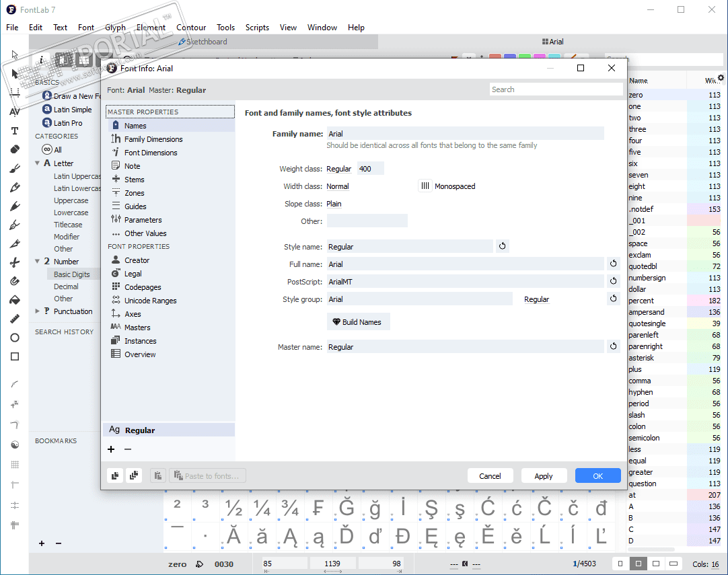Click the horizontal scrollbar under glyph list
Screen dimensions: 728x575
(651, 549)
